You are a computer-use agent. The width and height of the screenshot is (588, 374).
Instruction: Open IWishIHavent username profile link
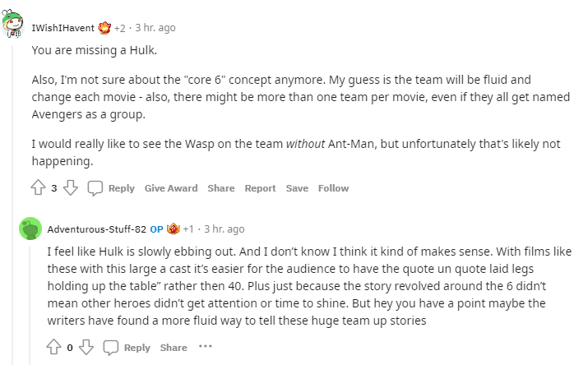pyautogui.click(x=63, y=28)
